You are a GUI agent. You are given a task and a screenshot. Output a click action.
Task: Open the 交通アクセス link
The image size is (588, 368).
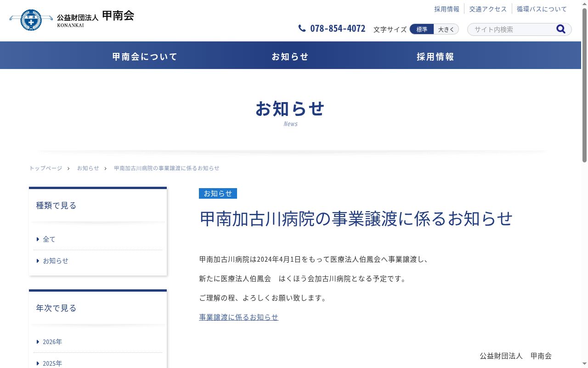(488, 9)
